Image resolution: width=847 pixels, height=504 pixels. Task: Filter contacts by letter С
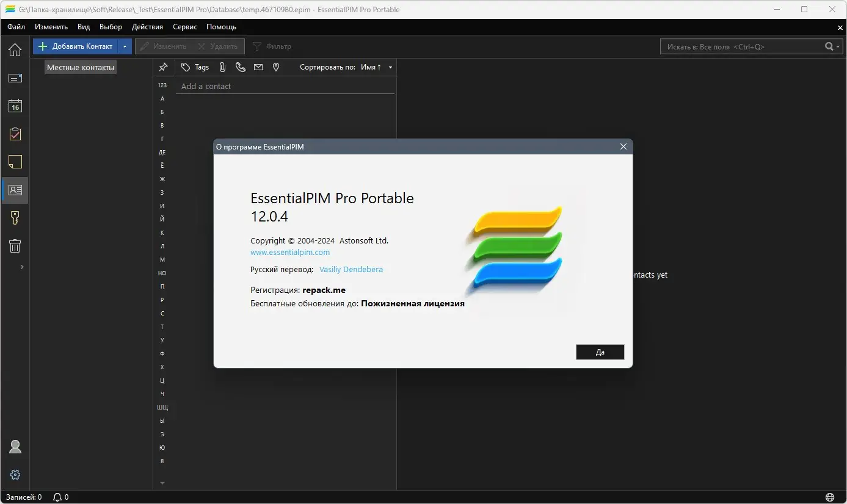[162, 313]
